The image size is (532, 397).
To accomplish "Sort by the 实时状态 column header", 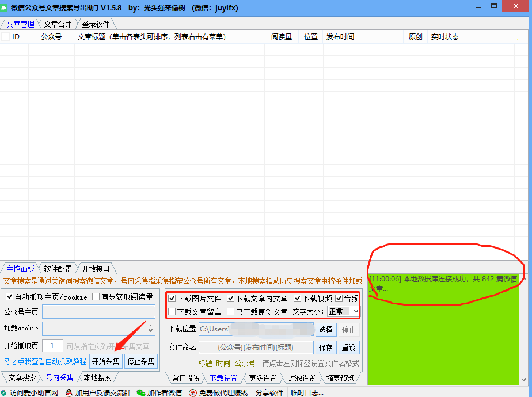I will point(471,37).
